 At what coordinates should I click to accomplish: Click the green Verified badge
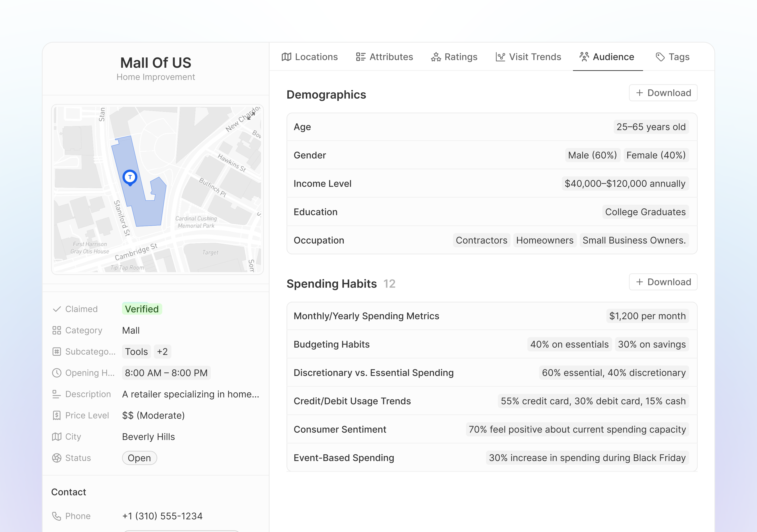point(142,309)
